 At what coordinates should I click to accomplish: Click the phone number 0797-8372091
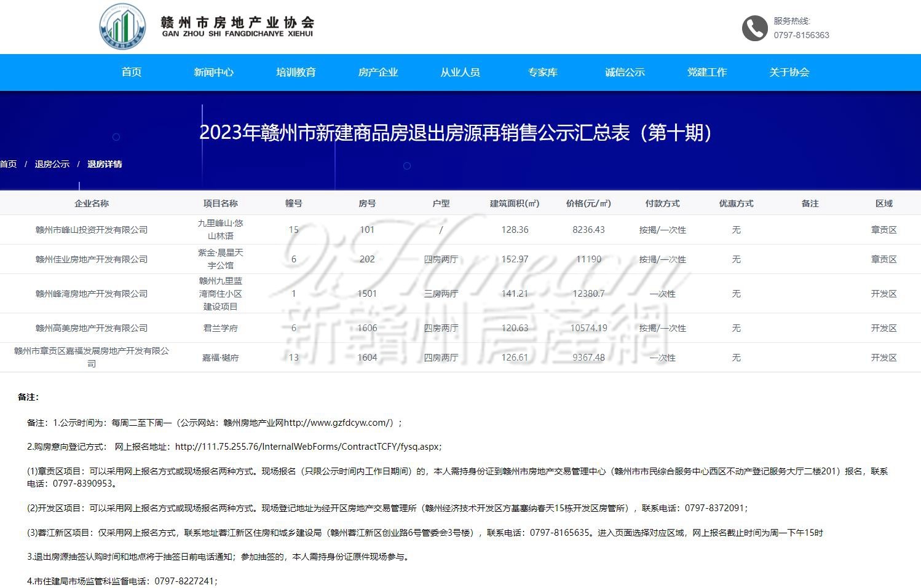[x=714, y=508]
